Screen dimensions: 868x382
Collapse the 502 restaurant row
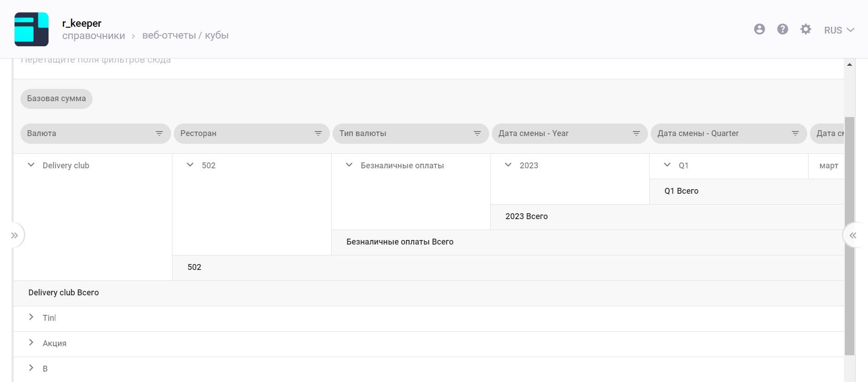[x=190, y=165]
